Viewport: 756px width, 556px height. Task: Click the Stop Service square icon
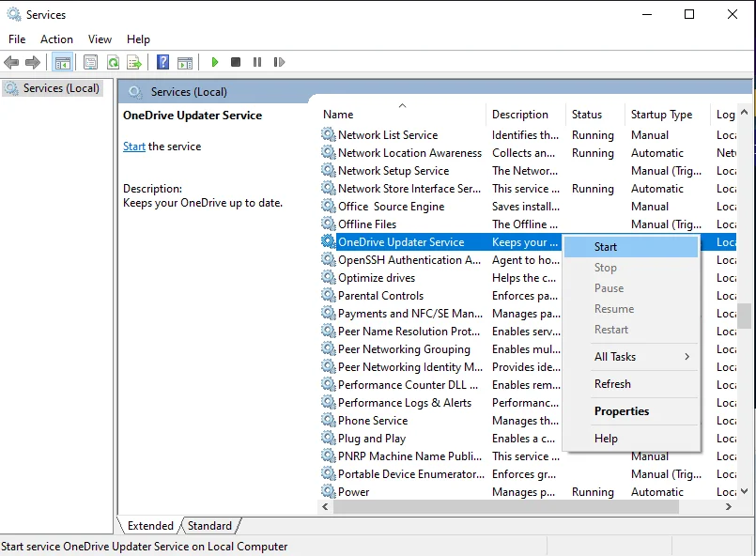point(236,62)
